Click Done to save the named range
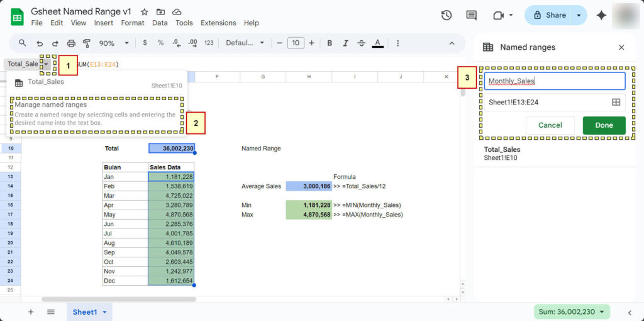644x321 pixels. pos(604,125)
